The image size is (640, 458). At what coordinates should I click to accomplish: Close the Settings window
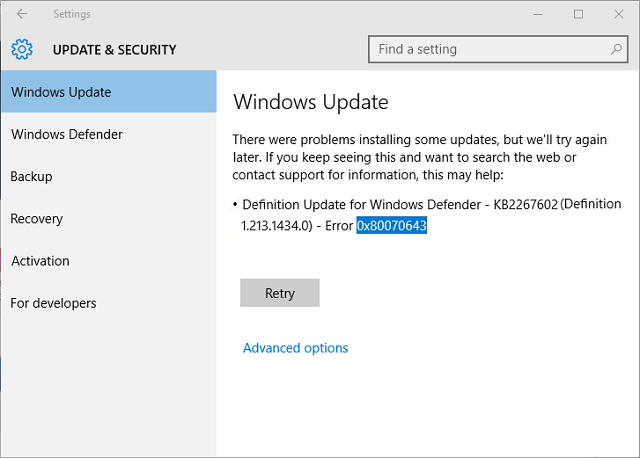[x=619, y=14]
